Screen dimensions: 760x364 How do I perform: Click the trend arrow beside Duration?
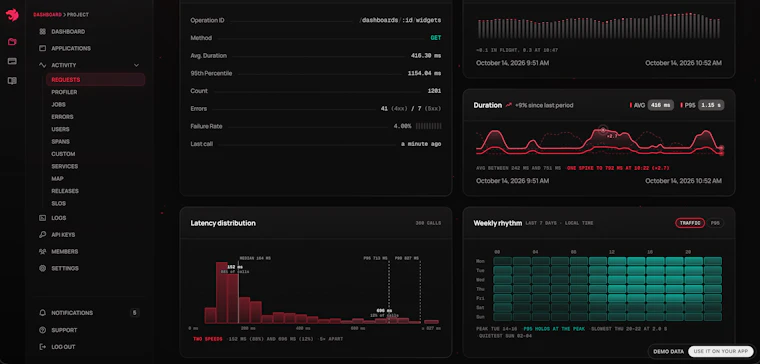tap(508, 105)
